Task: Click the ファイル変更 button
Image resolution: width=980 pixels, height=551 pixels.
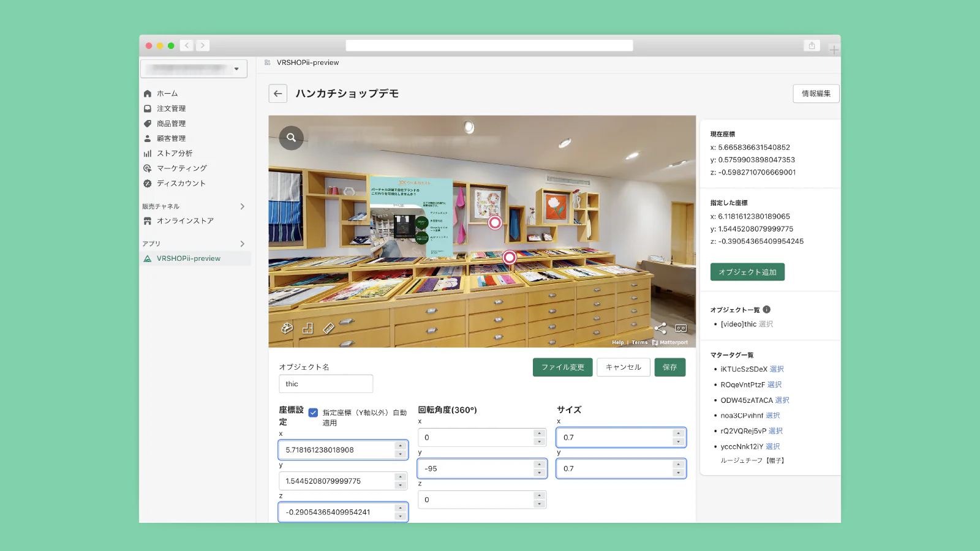Action: point(563,367)
